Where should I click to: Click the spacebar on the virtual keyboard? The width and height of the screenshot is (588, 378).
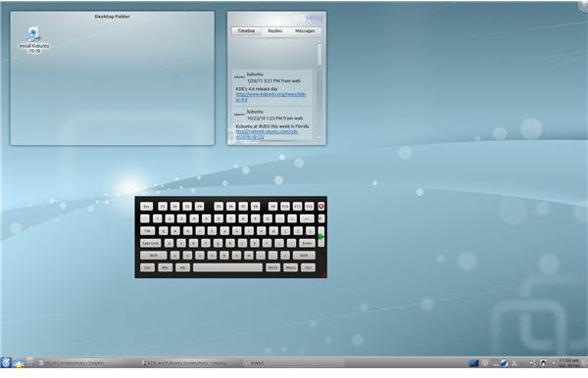pos(227,268)
